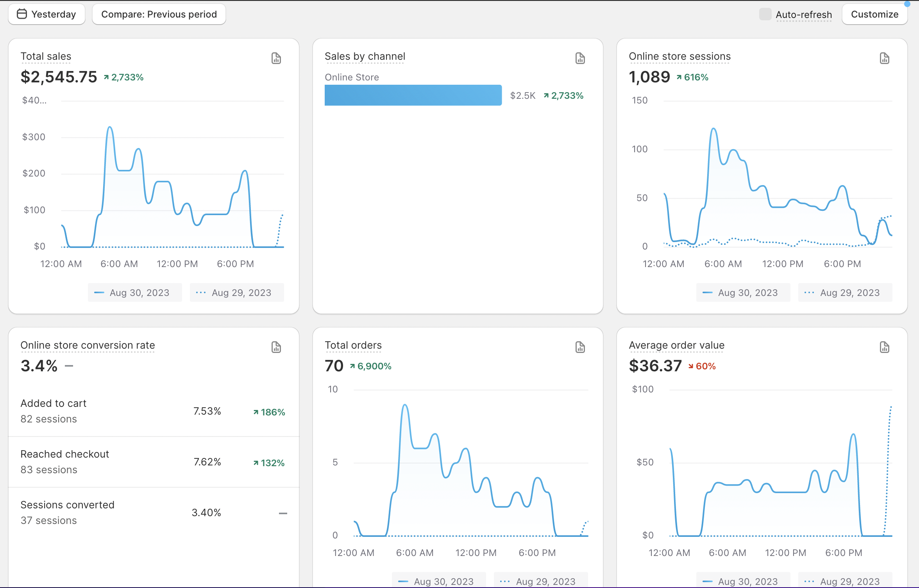Open Compare: Previous period dropdown
The width and height of the screenshot is (919, 588).
pyautogui.click(x=159, y=14)
